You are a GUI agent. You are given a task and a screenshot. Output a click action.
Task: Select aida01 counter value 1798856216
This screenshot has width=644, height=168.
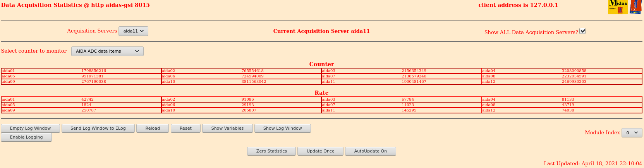click(94, 71)
